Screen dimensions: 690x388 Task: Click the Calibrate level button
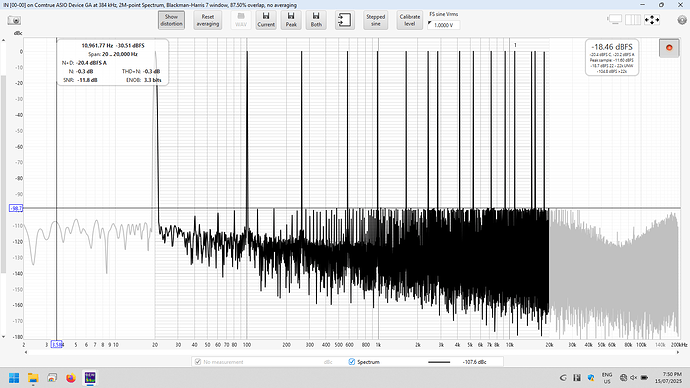click(410, 20)
